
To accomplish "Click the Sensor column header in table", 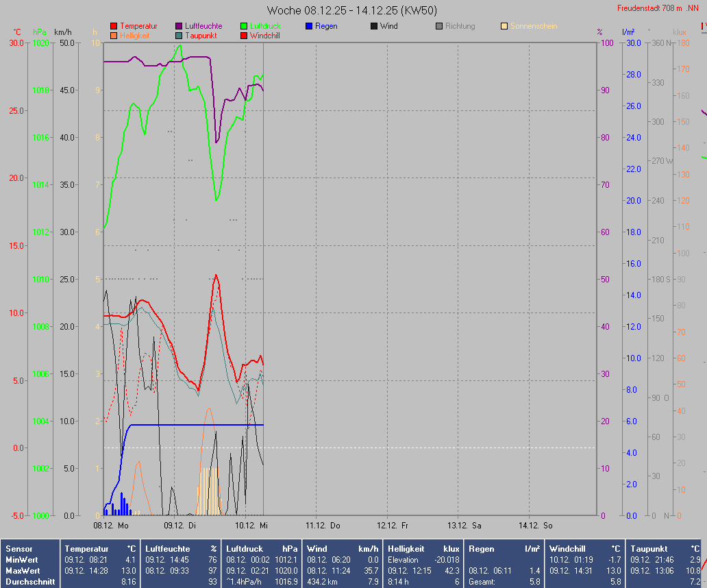I will point(18,549).
